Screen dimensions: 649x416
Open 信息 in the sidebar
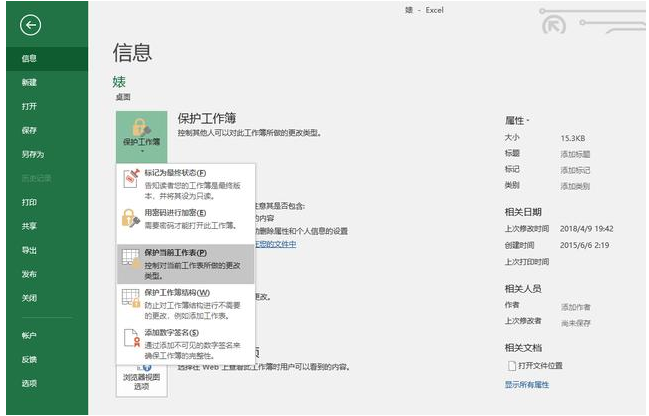(47, 58)
